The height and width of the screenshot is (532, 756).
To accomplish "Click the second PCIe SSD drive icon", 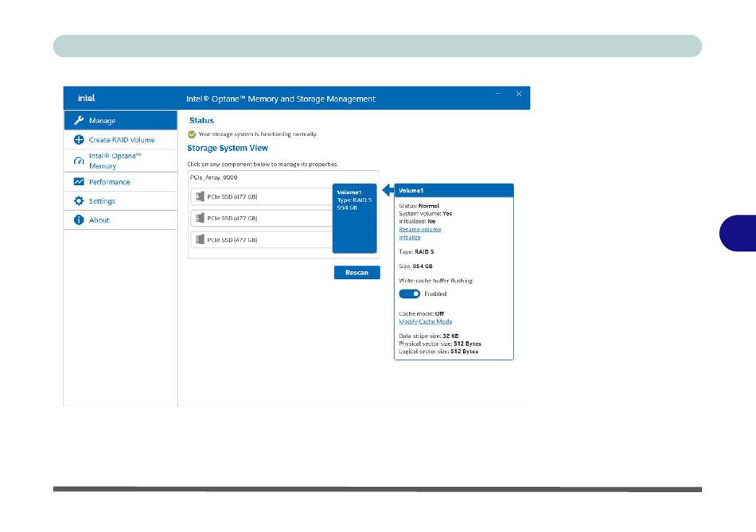I will coord(200,218).
